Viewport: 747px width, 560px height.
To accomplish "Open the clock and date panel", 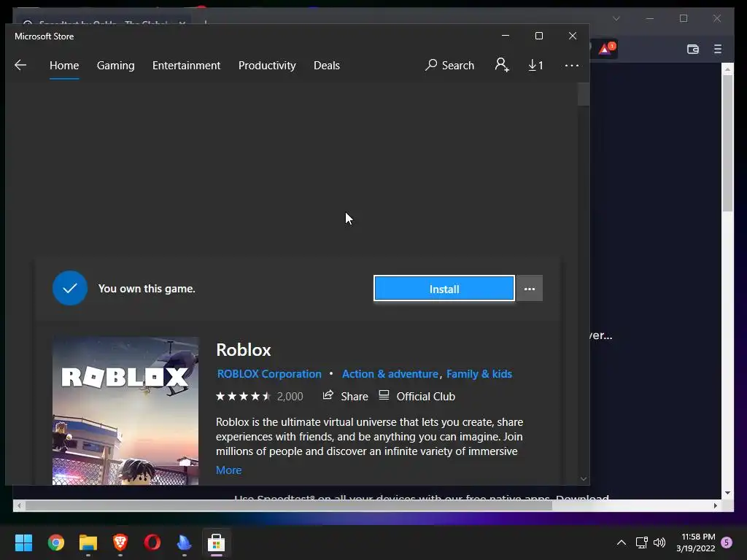I will 695,542.
